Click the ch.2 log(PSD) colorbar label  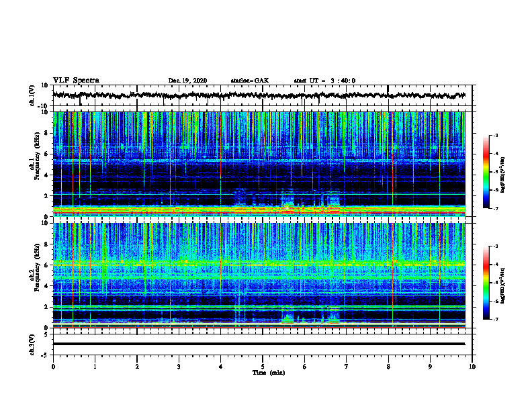503,286
